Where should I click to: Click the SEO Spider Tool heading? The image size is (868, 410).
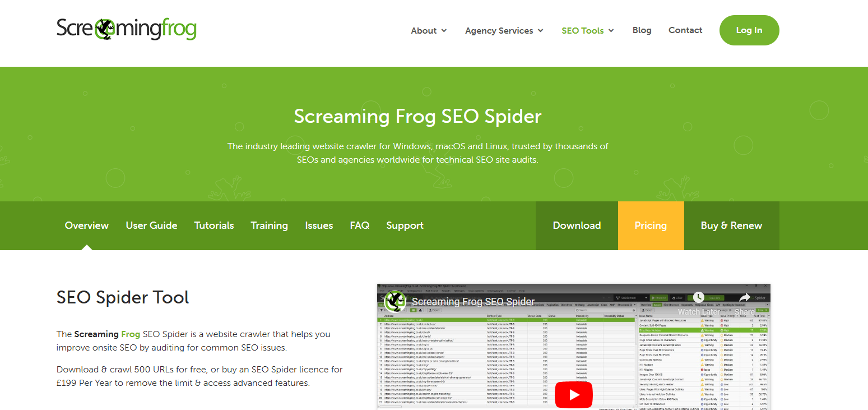(123, 297)
